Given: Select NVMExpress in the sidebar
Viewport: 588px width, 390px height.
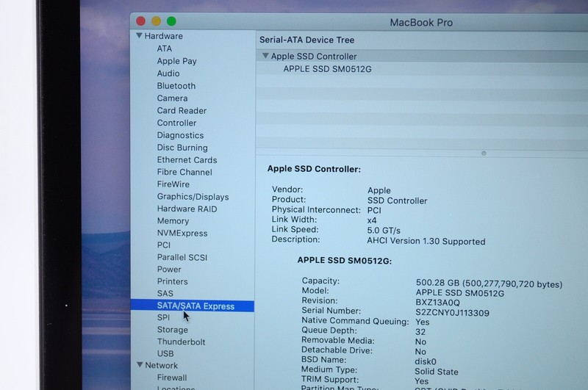Looking at the screenshot, I should (182, 233).
